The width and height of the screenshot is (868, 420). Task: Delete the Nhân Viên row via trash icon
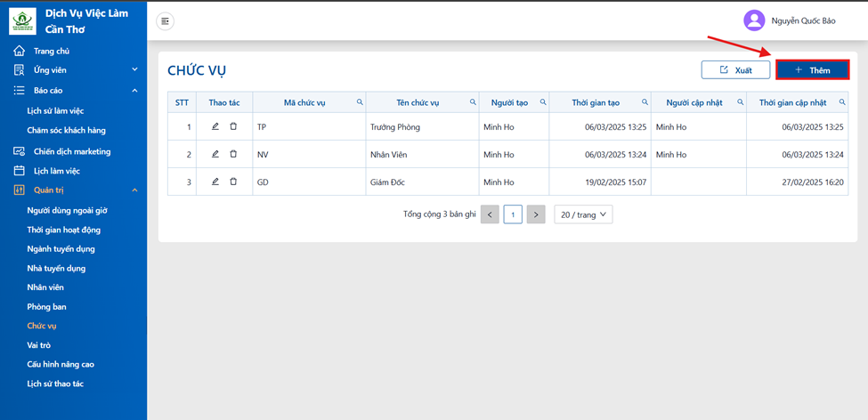(233, 155)
